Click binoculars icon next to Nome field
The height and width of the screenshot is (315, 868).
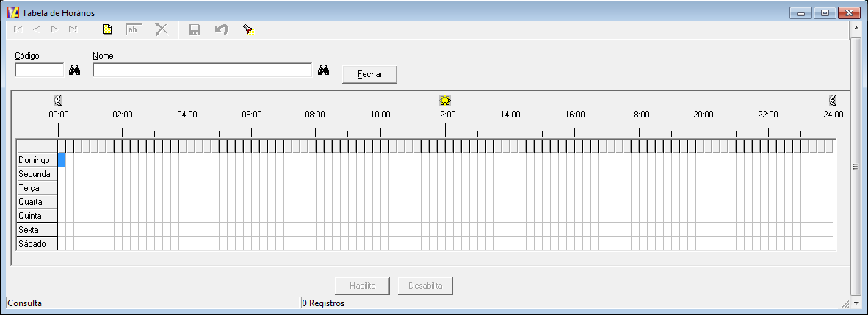(323, 70)
